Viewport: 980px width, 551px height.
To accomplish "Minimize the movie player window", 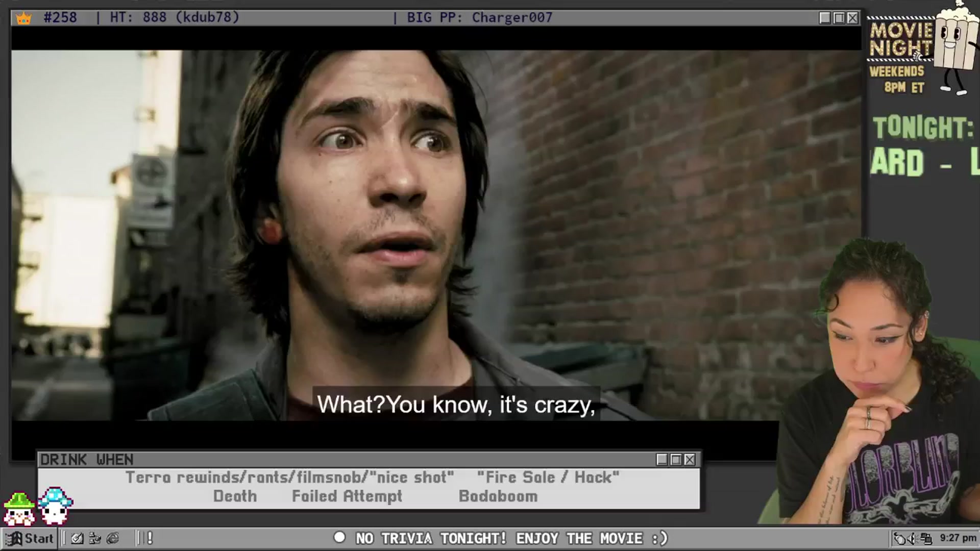I will pos(825,18).
